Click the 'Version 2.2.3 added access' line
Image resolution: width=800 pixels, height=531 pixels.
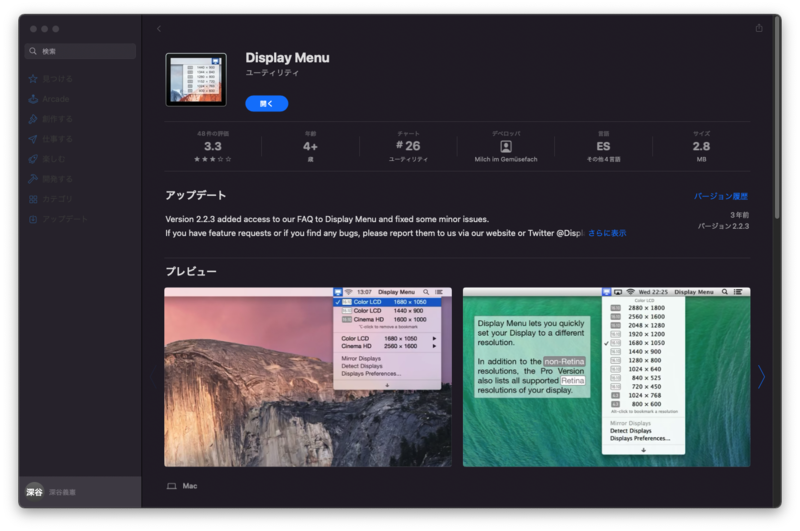pyautogui.click(x=327, y=219)
